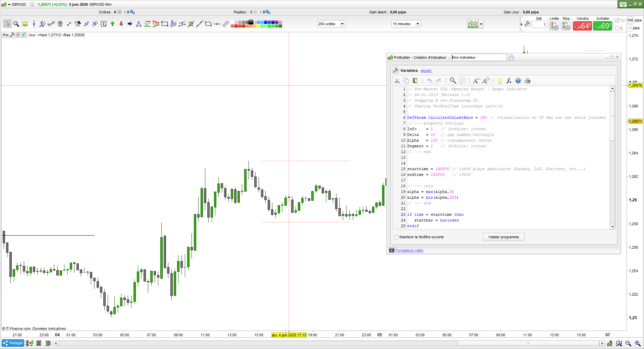Open the instrument info icon beside GBPUSD

pos(32,4)
